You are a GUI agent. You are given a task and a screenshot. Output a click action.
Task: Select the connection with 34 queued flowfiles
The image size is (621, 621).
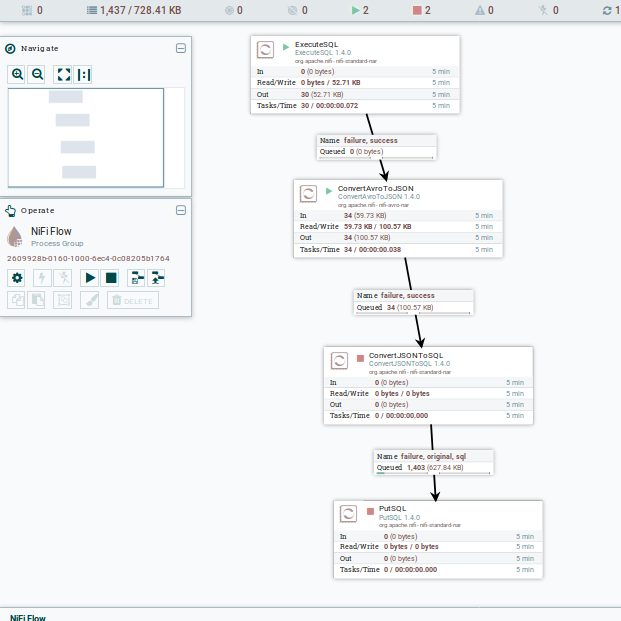(x=413, y=302)
